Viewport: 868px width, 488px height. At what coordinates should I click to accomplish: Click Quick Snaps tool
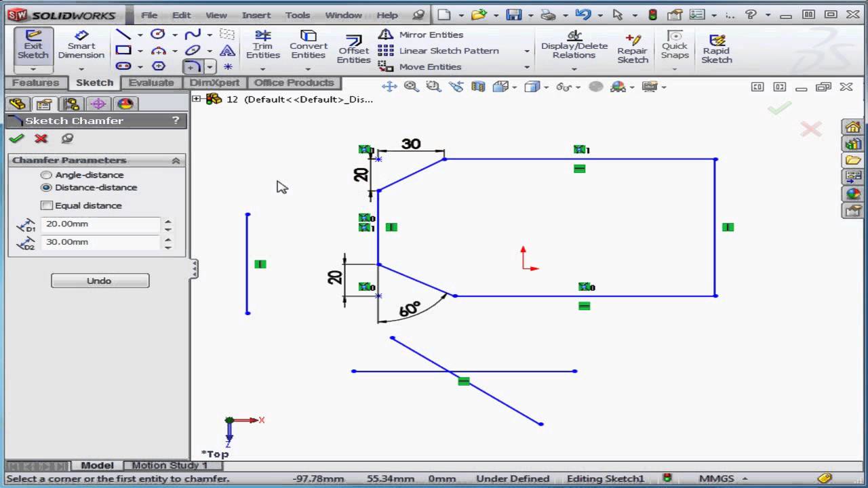675,45
